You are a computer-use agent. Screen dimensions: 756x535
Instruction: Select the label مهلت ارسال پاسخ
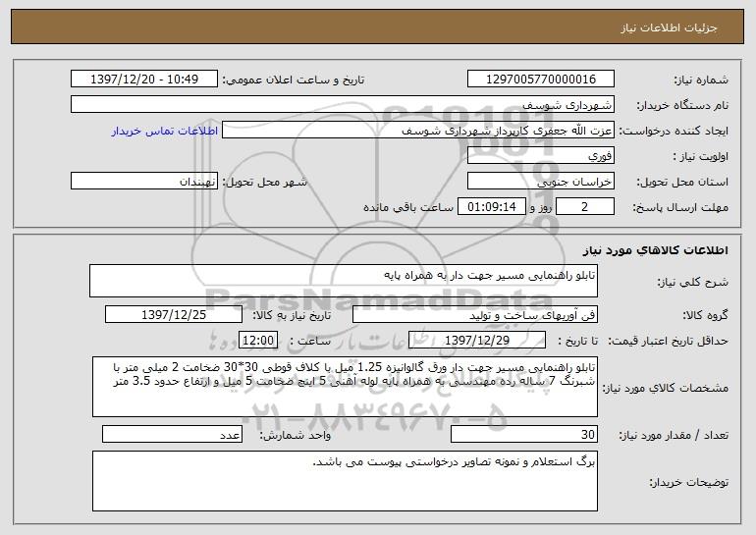pyautogui.click(x=680, y=208)
